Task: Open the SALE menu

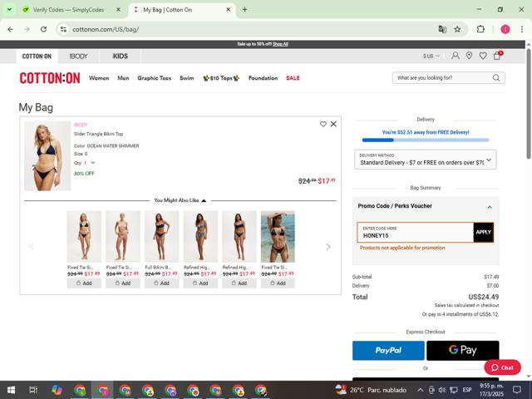Action: point(293,78)
